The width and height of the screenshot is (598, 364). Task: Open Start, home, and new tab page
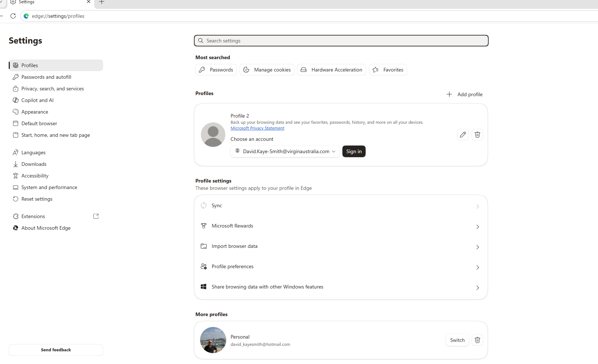click(x=56, y=135)
